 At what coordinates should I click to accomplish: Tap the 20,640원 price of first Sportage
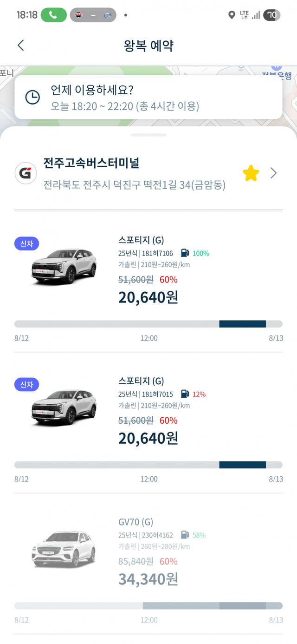148,297
